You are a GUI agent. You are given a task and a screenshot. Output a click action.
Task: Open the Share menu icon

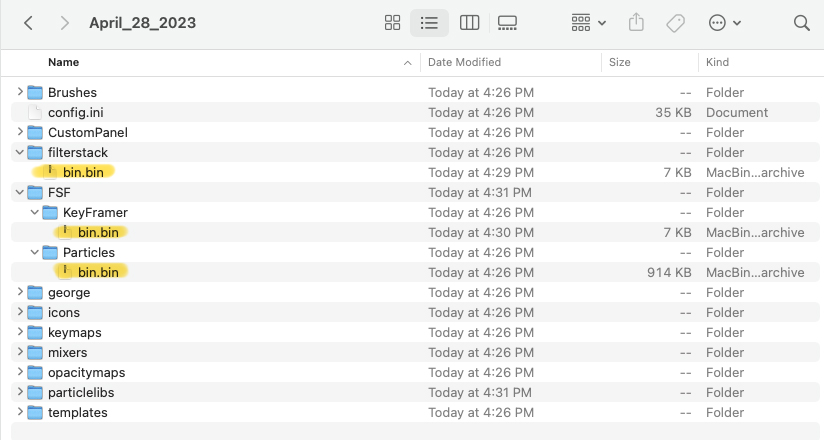[x=636, y=22]
